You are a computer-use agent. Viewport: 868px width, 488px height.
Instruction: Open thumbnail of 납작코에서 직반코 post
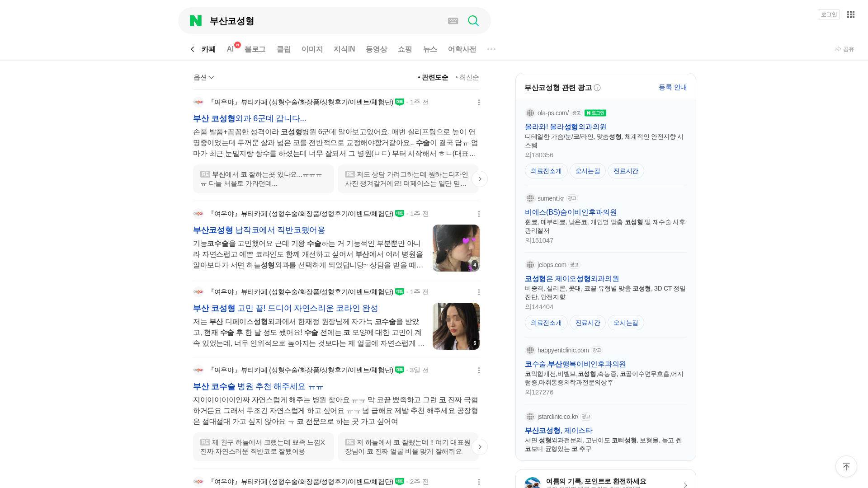coord(456,248)
